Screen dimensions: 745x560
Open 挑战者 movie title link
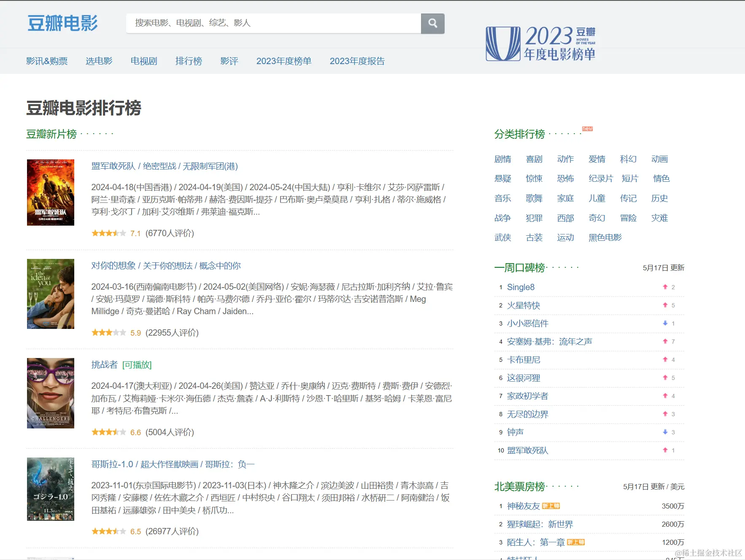click(x=105, y=365)
